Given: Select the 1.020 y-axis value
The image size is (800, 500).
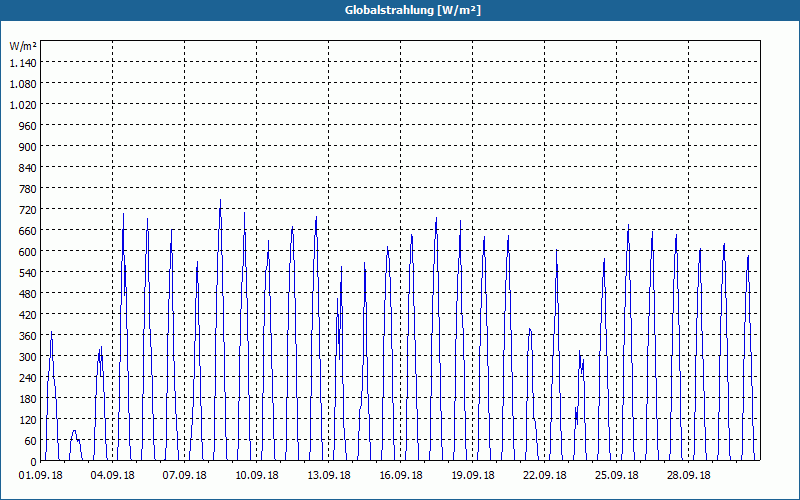Looking at the screenshot, I should point(23,105).
